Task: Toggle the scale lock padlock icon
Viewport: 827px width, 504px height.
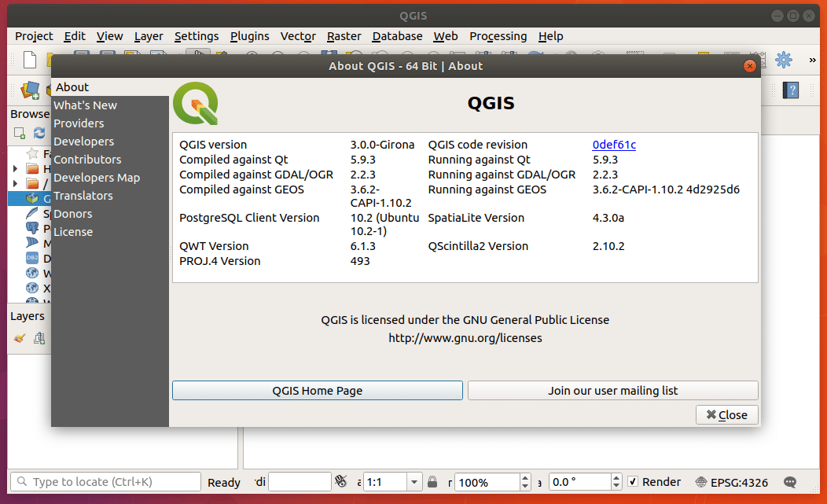Action: (432, 482)
